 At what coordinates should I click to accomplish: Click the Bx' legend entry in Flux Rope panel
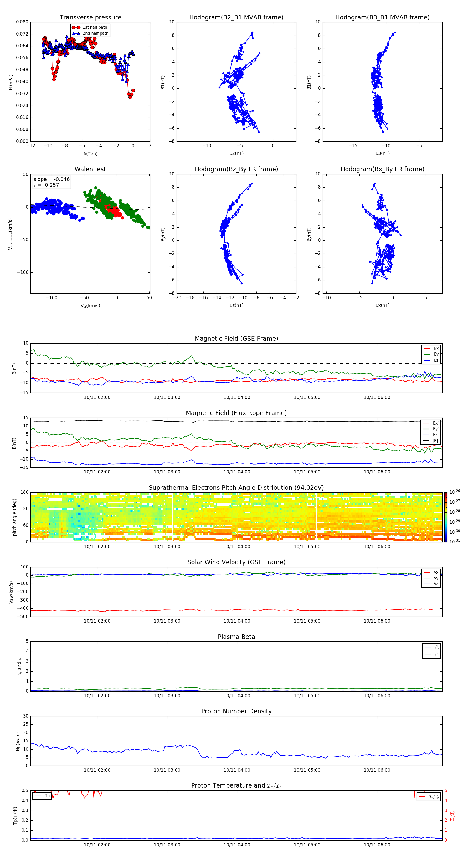click(431, 423)
